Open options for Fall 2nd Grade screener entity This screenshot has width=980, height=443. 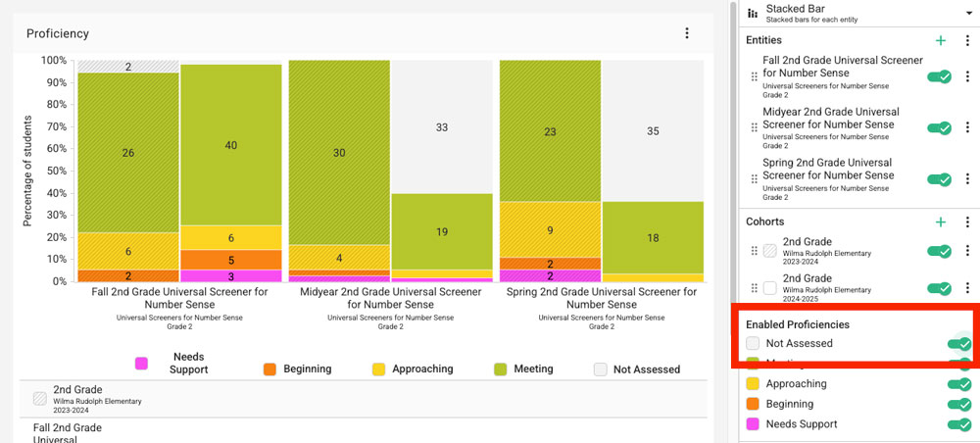pos(967,76)
